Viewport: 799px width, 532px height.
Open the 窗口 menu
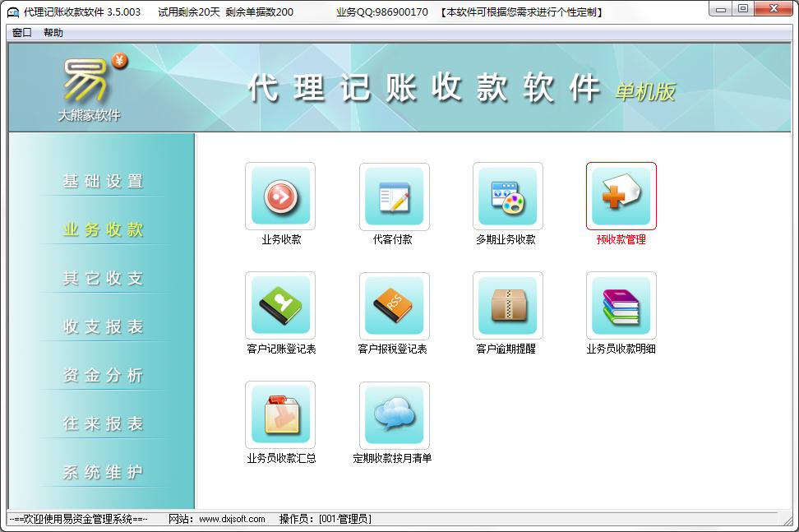(22, 33)
